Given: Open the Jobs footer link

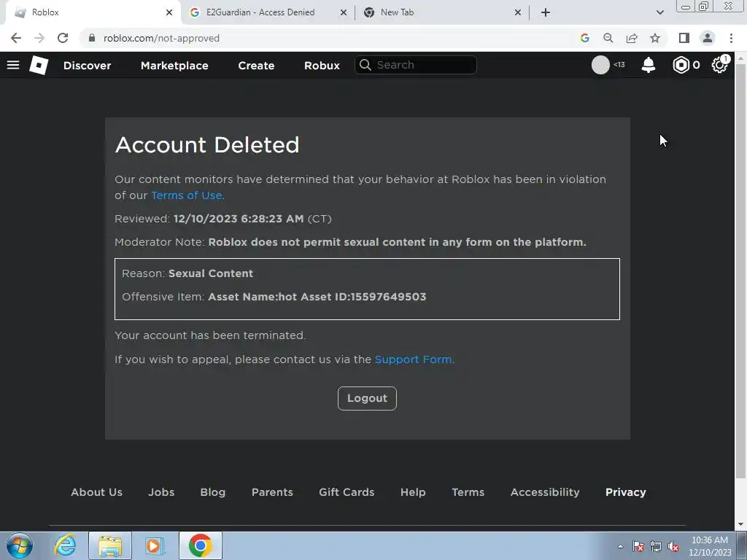Looking at the screenshot, I should pos(161,492).
